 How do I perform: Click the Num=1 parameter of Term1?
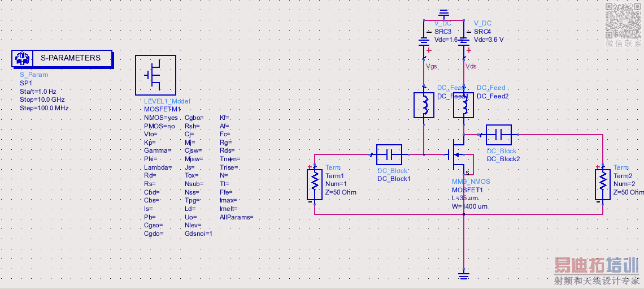[336, 184]
